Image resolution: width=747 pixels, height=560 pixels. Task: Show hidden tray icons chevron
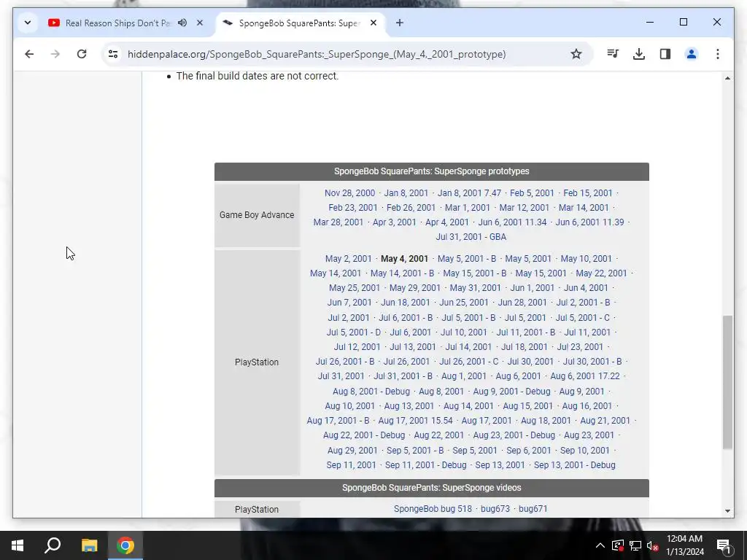coord(600,545)
